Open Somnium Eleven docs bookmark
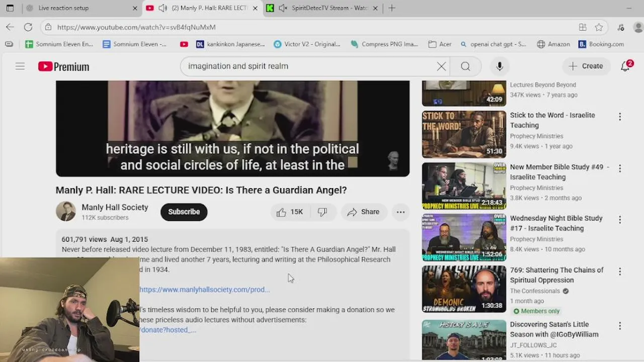644x362 pixels. [134, 44]
